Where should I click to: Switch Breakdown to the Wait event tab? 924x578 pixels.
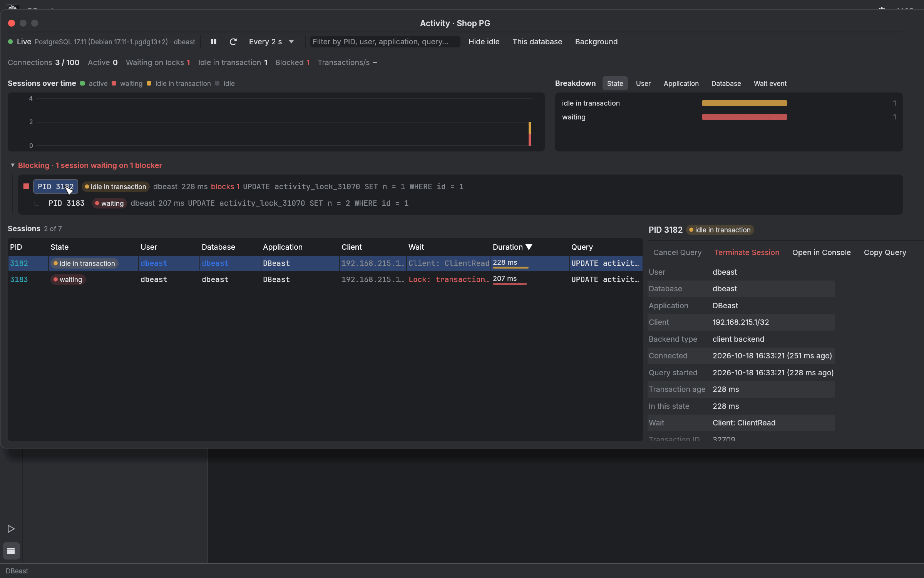[x=770, y=84]
